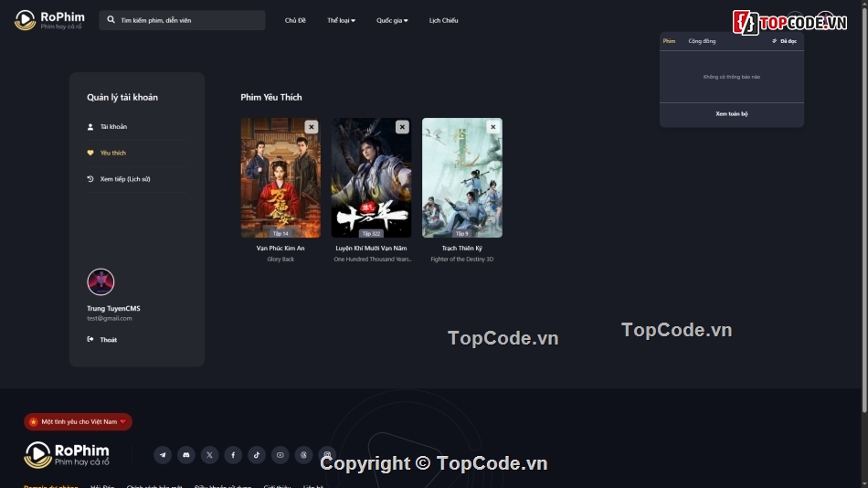Click the Thoát logout link

click(x=109, y=340)
